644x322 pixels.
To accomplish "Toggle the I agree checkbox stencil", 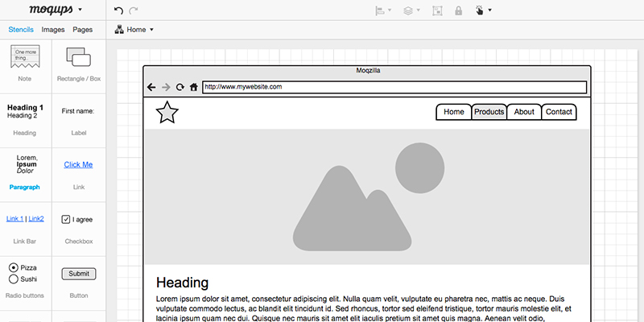I will [x=66, y=219].
